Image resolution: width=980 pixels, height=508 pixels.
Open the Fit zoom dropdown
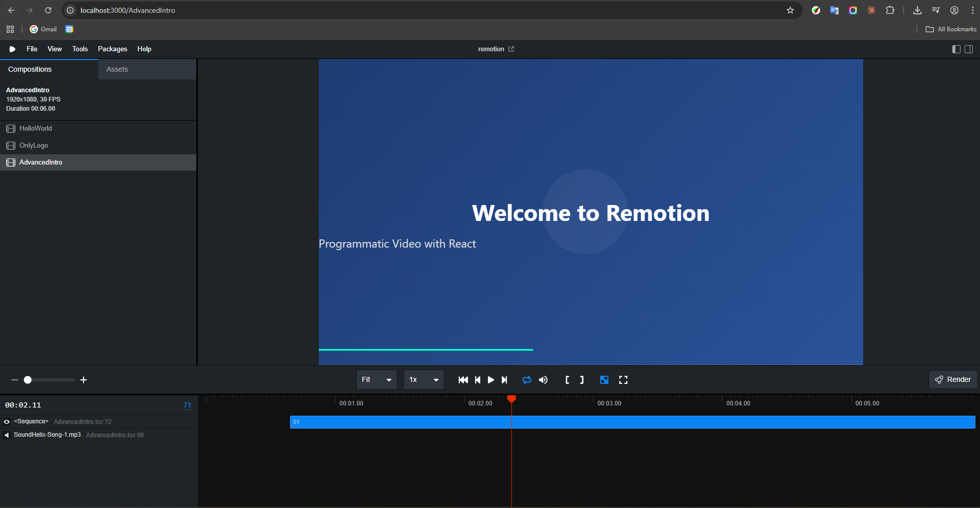click(x=376, y=380)
